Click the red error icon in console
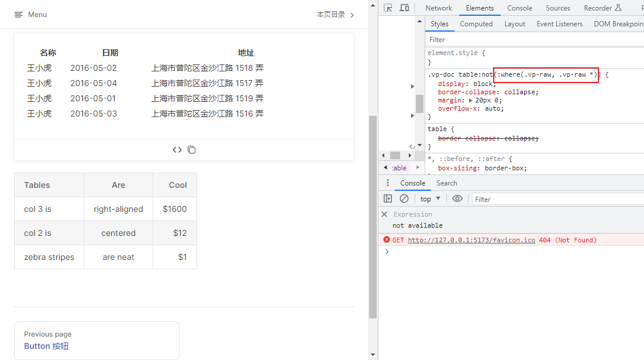Screen dimensions: 644x360 pyautogui.click(x=387, y=239)
